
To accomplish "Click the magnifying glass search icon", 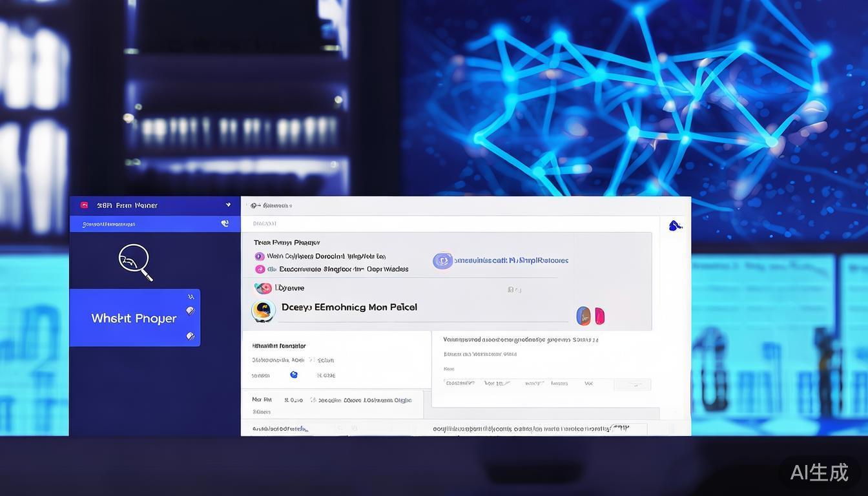I will tap(135, 261).
